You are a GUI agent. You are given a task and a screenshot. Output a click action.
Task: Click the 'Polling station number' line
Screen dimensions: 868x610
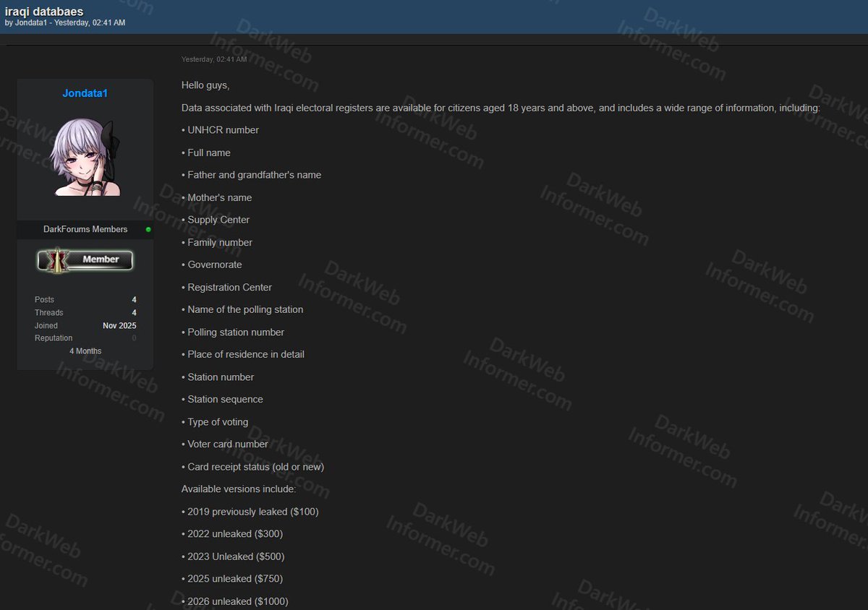[x=233, y=332]
